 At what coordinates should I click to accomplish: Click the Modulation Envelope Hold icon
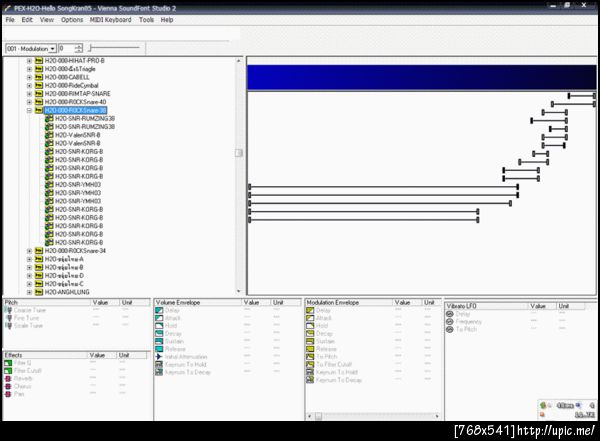click(310, 325)
